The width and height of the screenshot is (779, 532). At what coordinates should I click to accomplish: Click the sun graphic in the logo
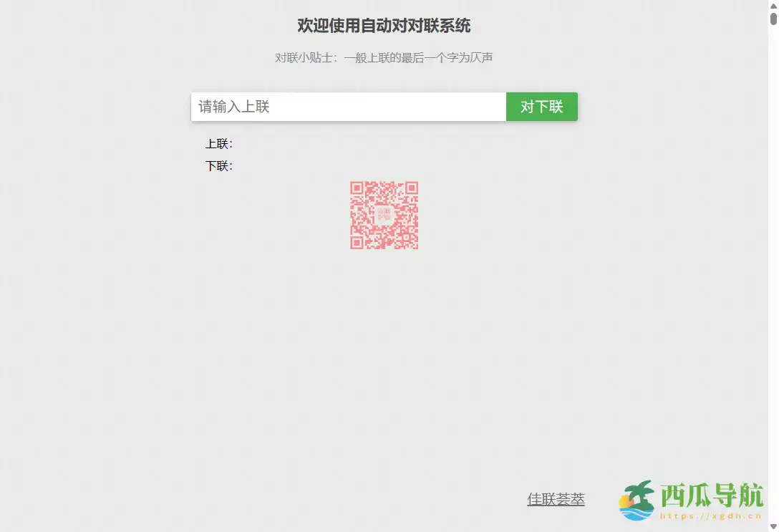click(x=625, y=501)
